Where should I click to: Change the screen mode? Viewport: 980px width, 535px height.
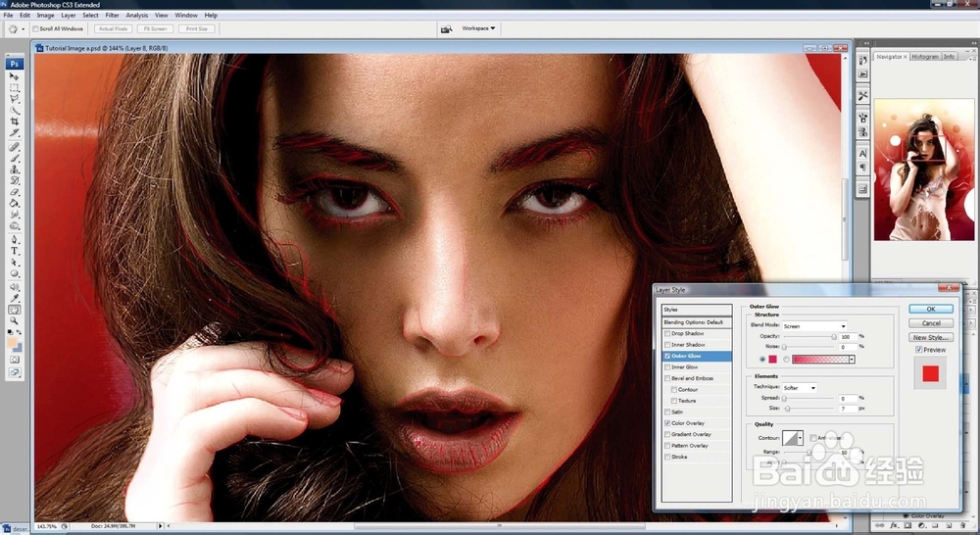tap(14, 372)
